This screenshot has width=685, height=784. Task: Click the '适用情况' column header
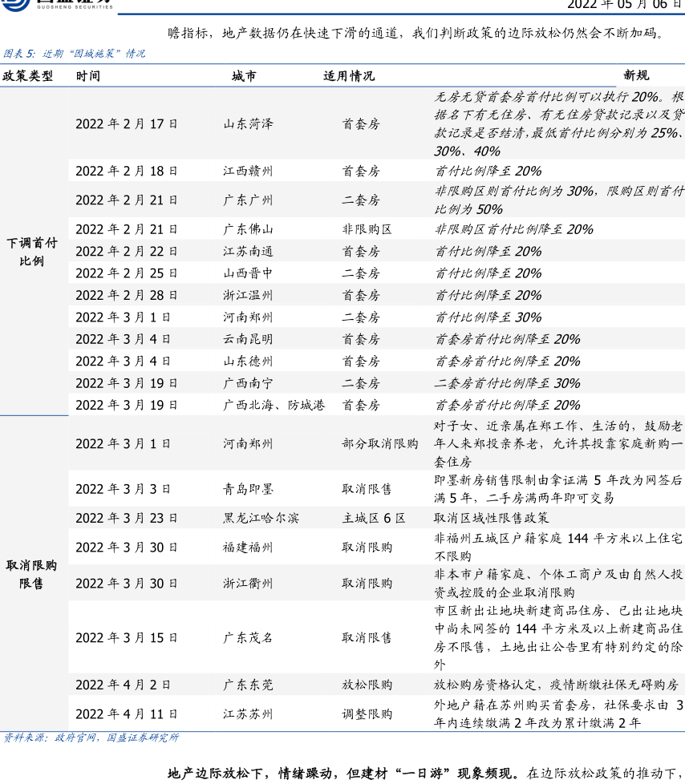(x=349, y=76)
